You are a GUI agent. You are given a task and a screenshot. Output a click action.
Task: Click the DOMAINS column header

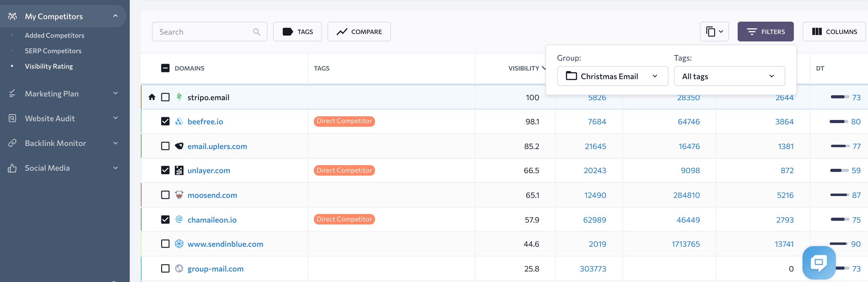(x=189, y=68)
